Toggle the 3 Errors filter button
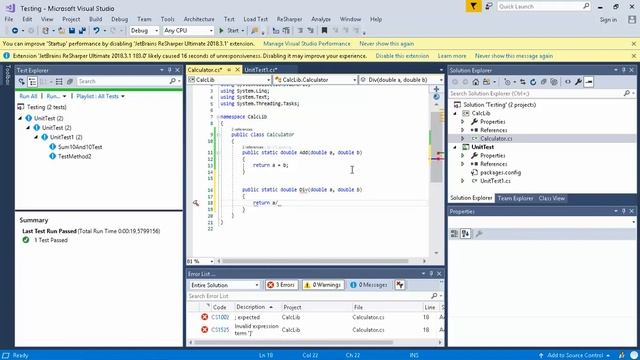The height and width of the screenshot is (360, 640). 282,285
